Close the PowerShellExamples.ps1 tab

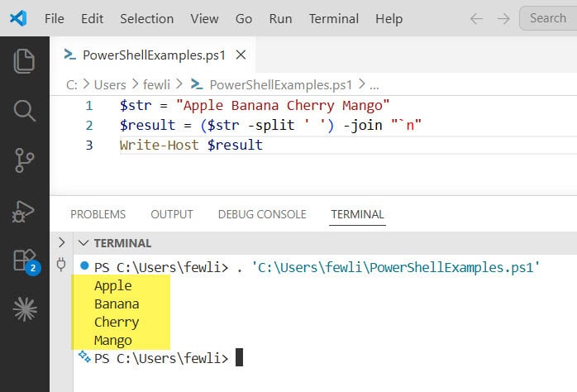[241, 55]
